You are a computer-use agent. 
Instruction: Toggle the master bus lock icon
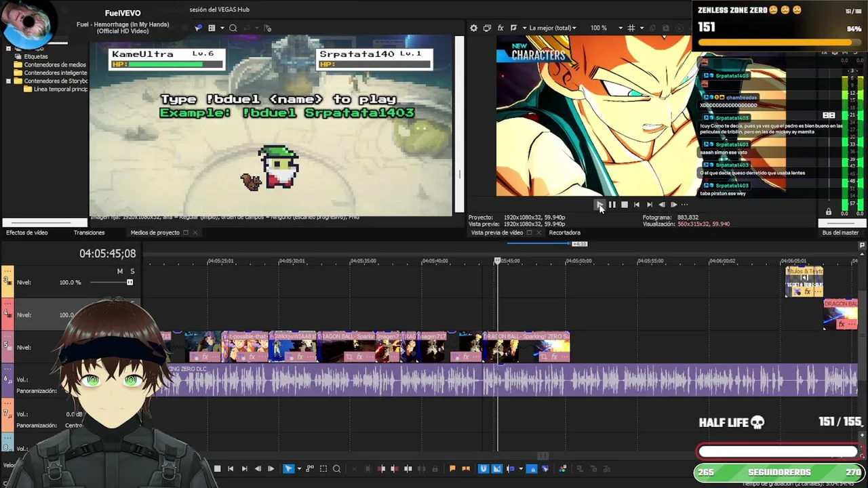tap(828, 212)
